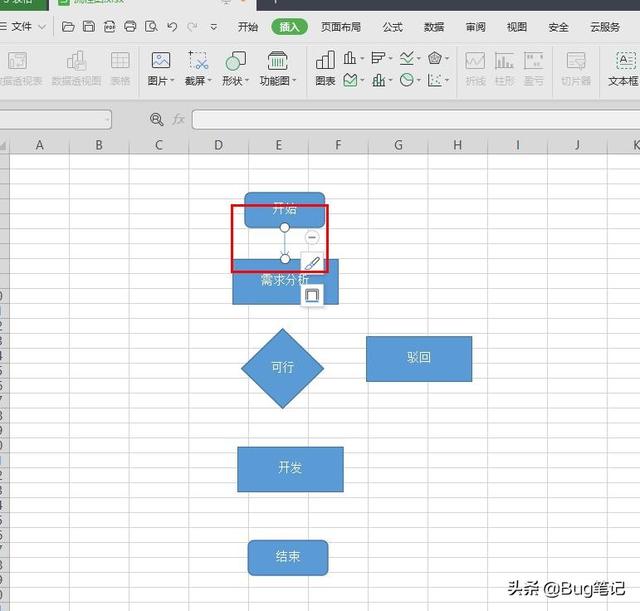Insert a 折线 sparkline

pos(476,69)
